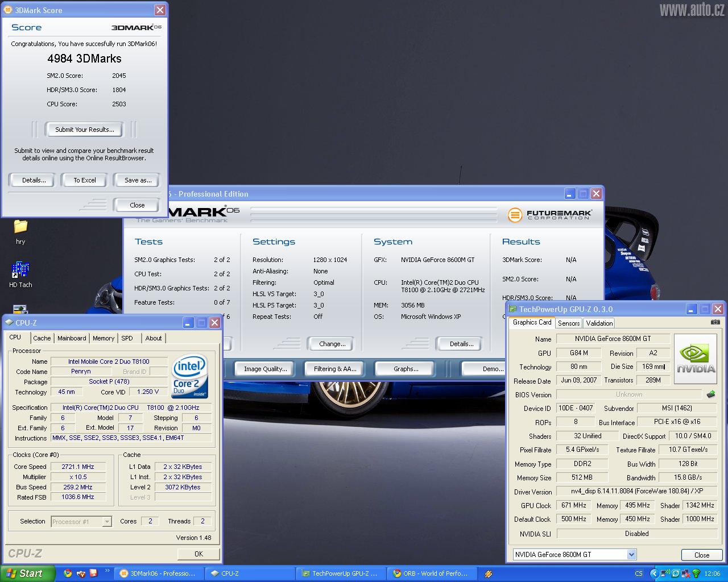Switch to the Mainboard tab in CPU-Z
Viewport: 728px width, 582px height.
pyautogui.click(x=72, y=338)
